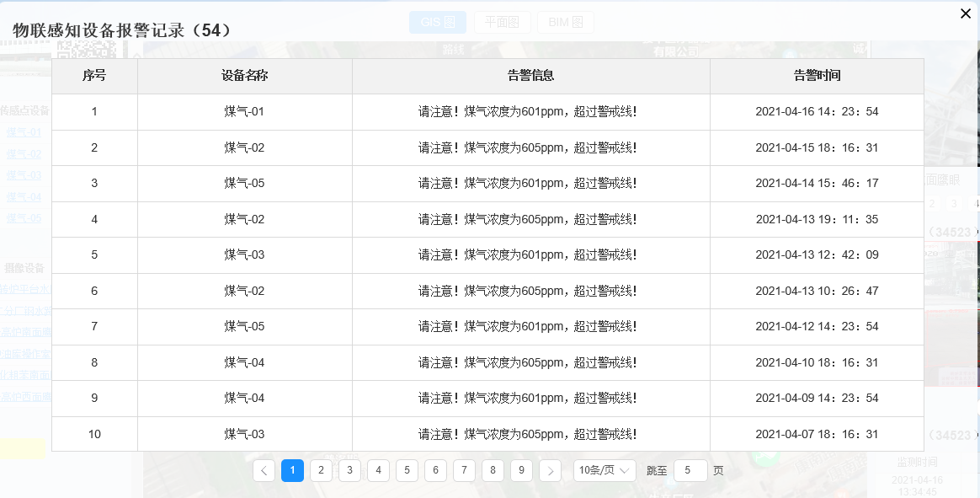
Task: Click timestamp 2021-04-13 12:42:09
Action: point(817,255)
